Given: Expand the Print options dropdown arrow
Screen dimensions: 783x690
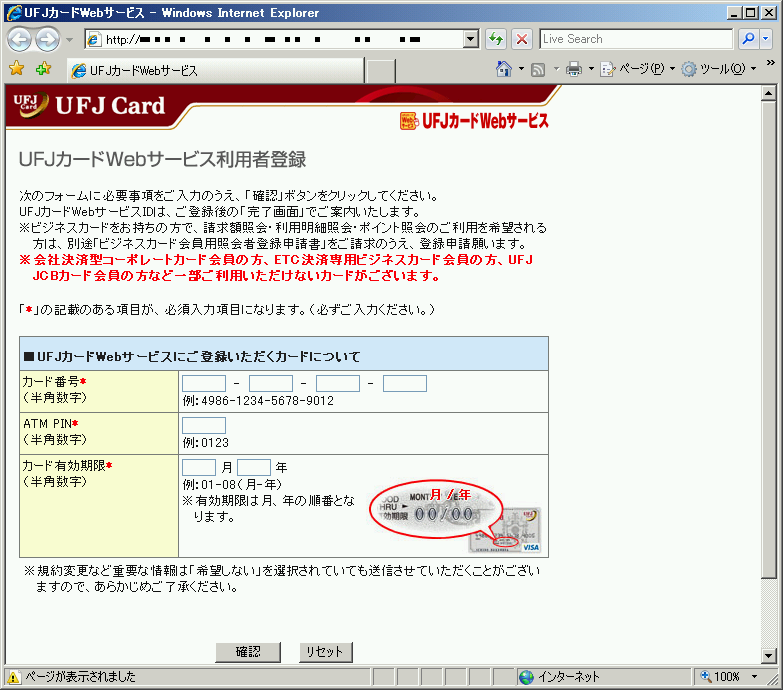Looking at the screenshot, I should (591, 69).
